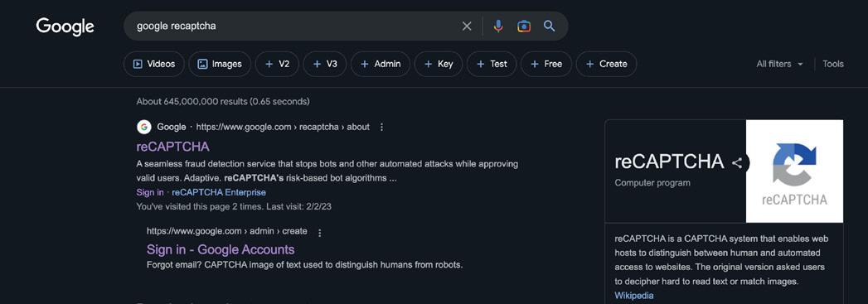Click the magnifying glass search icon
This screenshot has width=868, height=304.
[x=549, y=26]
